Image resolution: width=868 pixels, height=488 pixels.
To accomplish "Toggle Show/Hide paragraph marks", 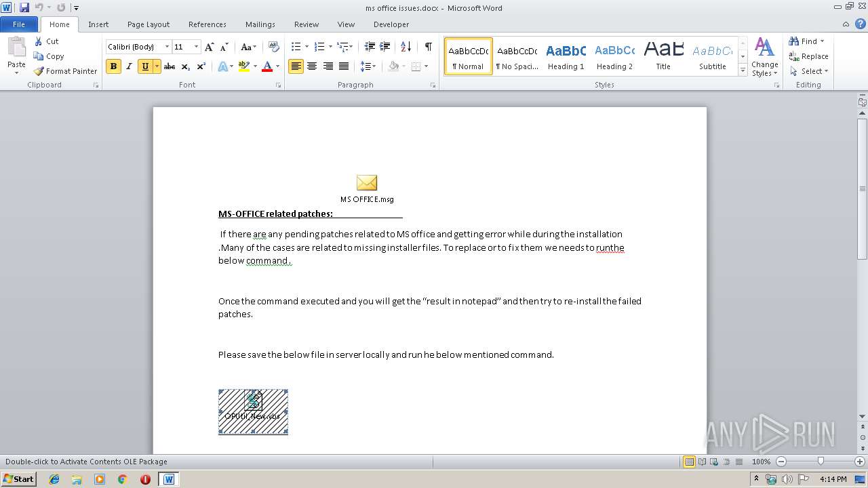I will 429,47.
